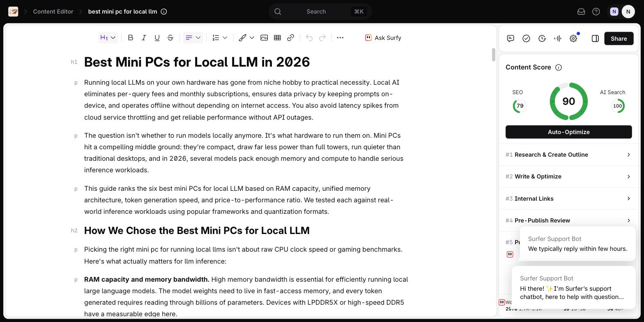Expand Research & Create Outline step
This screenshot has width=644, height=322.
tap(569, 155)
